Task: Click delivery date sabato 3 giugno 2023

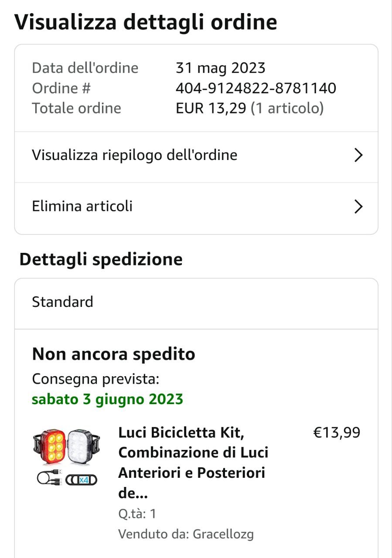Action: 107,399
